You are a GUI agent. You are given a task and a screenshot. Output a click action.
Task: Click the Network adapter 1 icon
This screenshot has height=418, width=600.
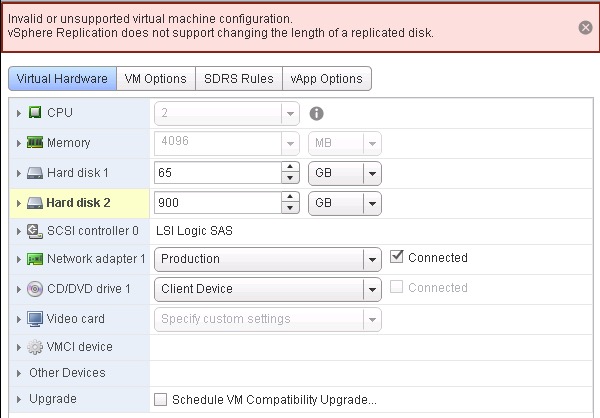pyautogui.click(x=35, y=259)
